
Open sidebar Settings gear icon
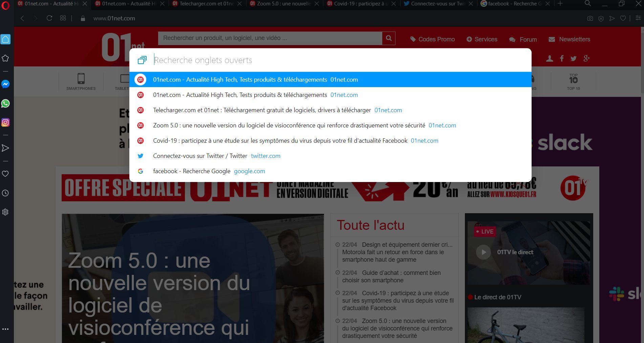pyautogui.click(x=5, y=212)
